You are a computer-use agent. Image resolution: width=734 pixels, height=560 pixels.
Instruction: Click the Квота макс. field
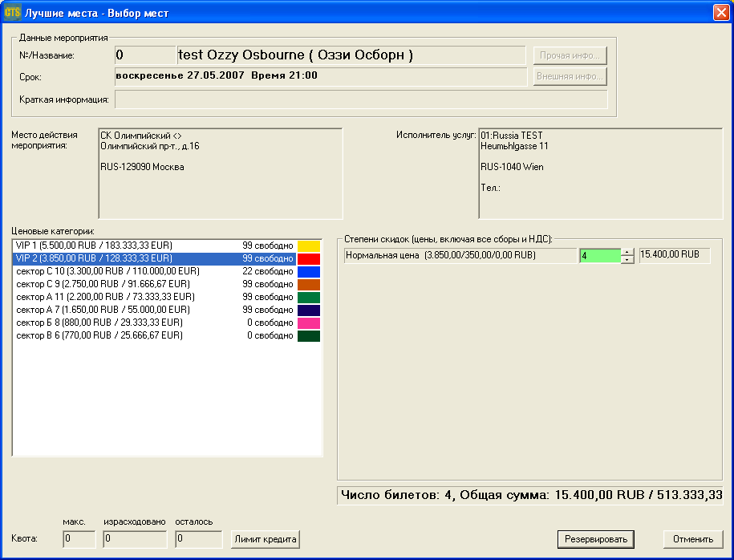(x=79, y=539)
